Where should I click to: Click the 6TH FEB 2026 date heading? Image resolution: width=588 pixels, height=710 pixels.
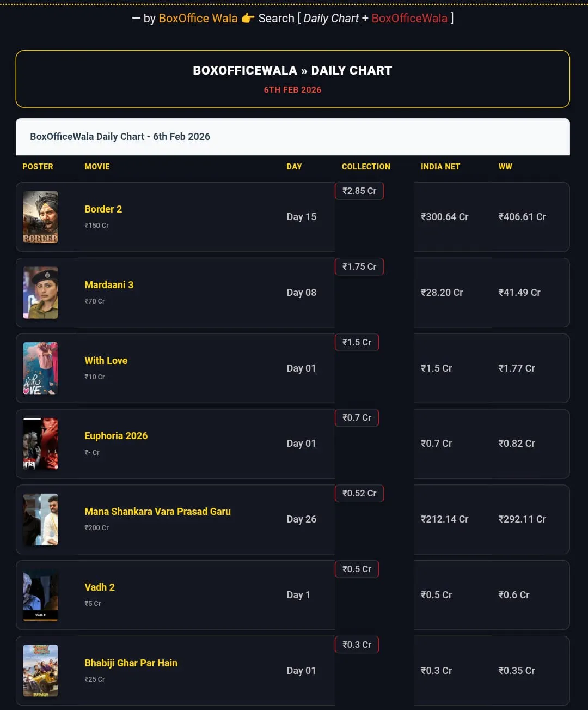coord(292,89)
